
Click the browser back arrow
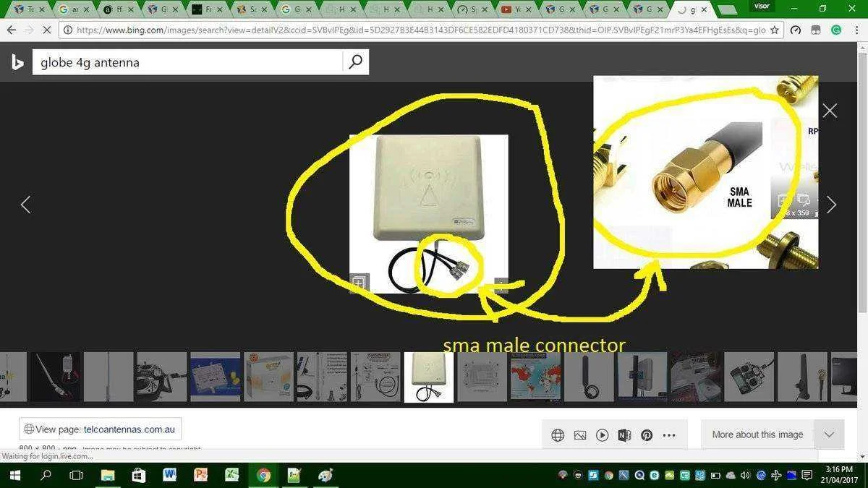(11, 30)
